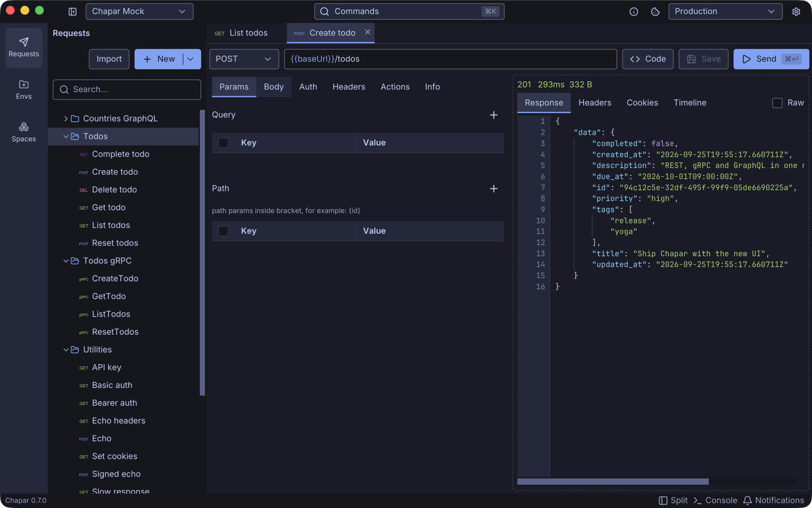Click the Code button
Image resolution: width=812 pixels, height=508 pixels.
pos(648,59)
